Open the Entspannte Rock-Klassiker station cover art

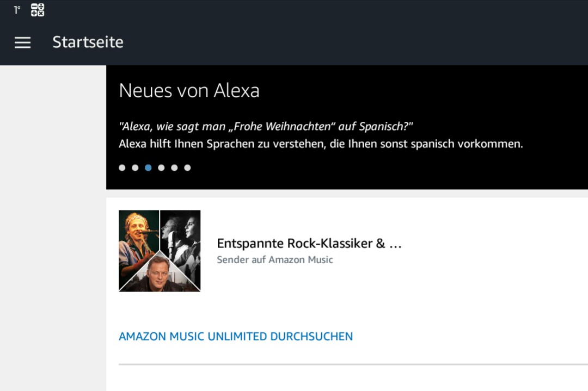coord(160,251)
